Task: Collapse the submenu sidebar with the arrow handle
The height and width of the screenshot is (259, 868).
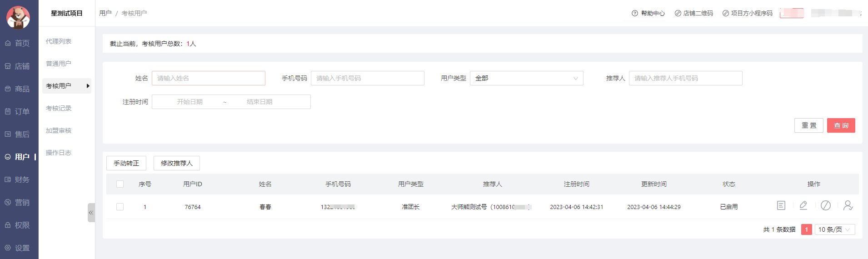Action: coord(91,213)
